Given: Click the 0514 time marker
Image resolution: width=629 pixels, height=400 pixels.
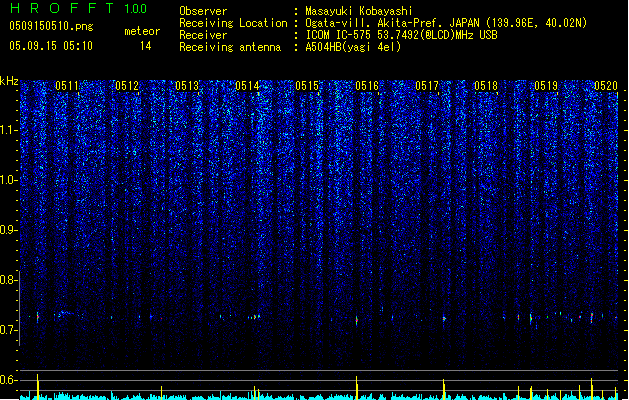Looking at the screenshot, I should tap(247, 86).
